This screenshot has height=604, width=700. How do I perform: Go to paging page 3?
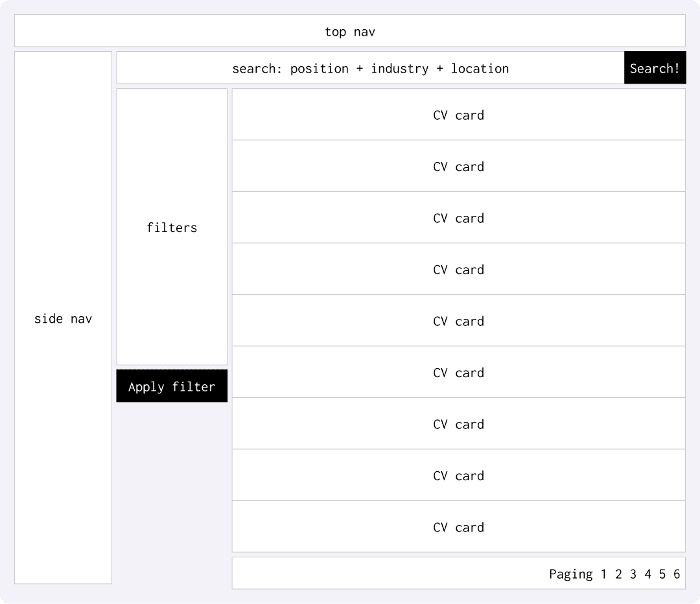click(633, 574)
